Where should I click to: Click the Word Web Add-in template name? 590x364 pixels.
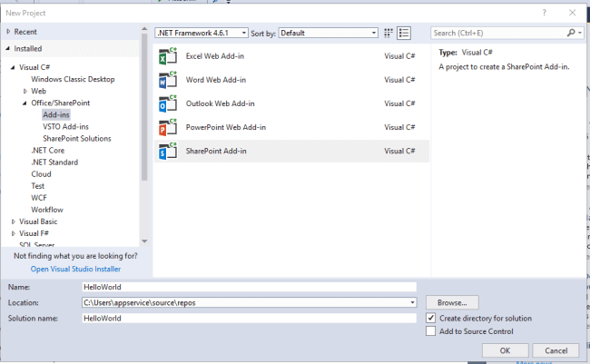216,80
